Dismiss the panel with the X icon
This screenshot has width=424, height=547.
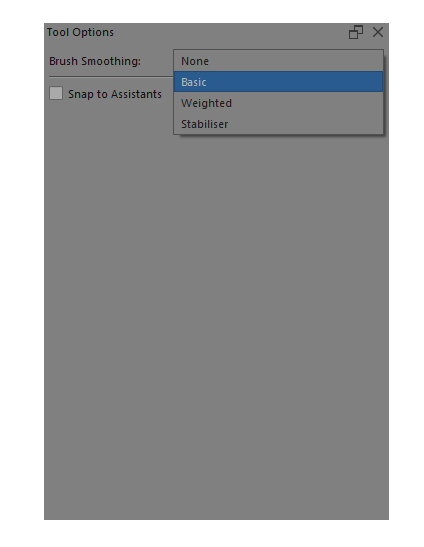point(378,32)
